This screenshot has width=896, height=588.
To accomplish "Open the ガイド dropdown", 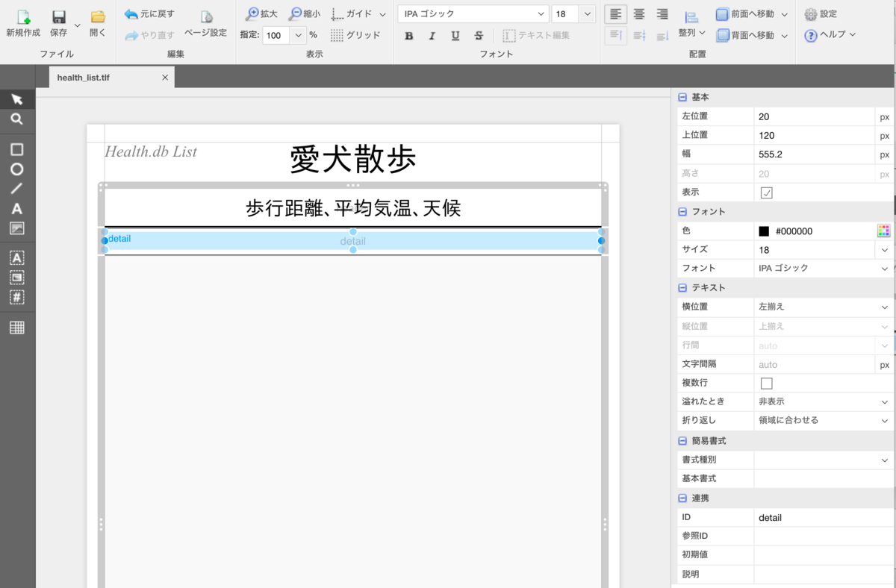I will [x=364, y=14].
